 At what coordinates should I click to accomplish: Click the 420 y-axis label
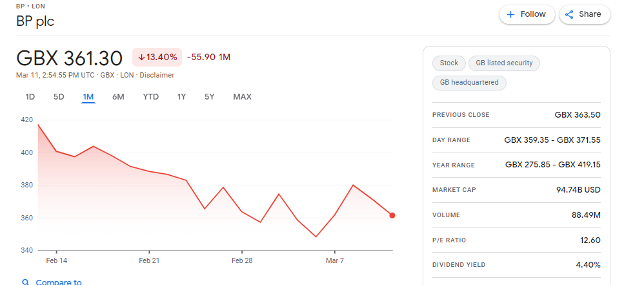pos(27,120)
